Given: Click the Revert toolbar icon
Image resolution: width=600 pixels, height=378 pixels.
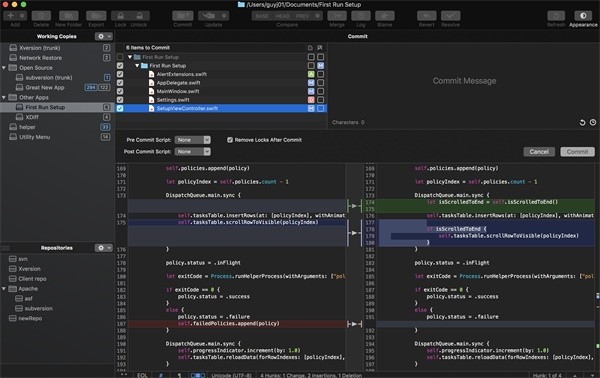Looking at the screenshot, I should (427, 16).
